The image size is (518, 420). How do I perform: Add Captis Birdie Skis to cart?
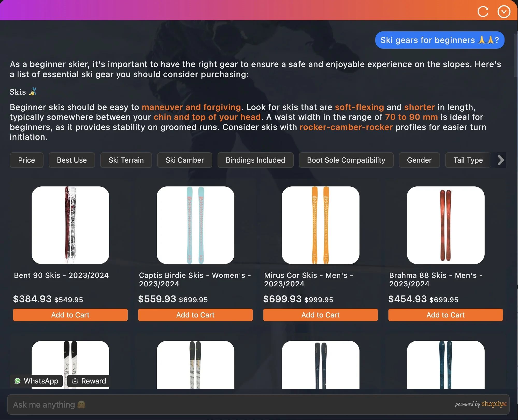pos(195,315)
